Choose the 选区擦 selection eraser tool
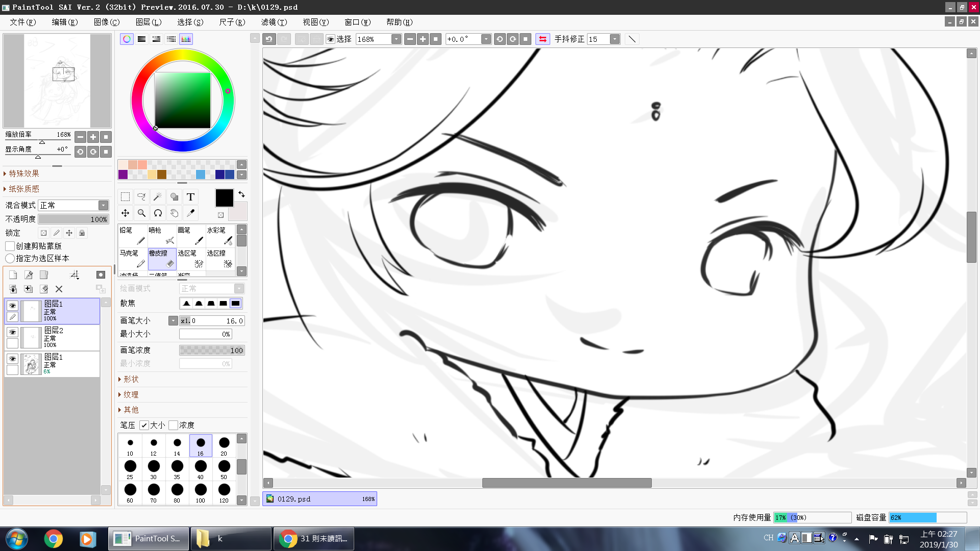This screenshot has width=980, height=551. (x=220, y=259)
